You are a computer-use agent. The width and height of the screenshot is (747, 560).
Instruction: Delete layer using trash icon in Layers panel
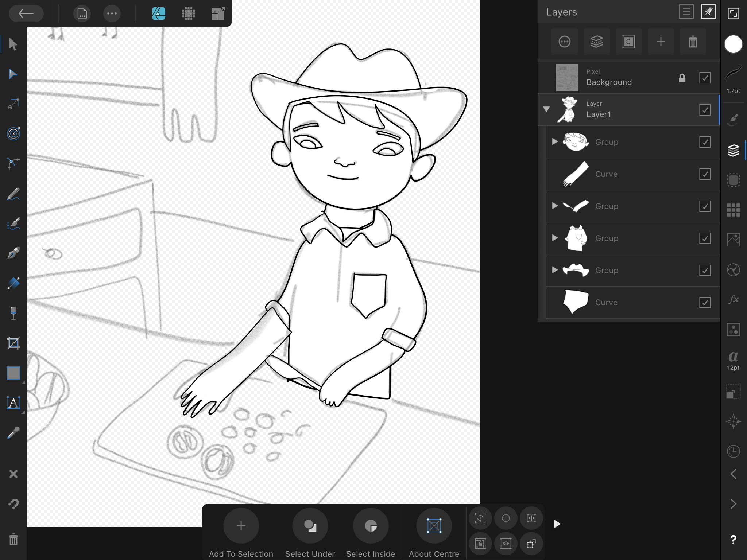pyautogui.click(x=693, y=42)
